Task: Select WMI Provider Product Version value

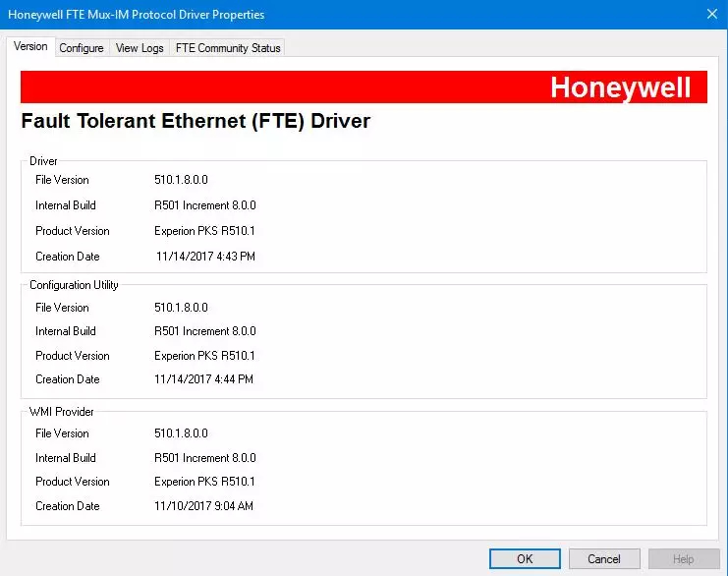Action: point(204,482)
